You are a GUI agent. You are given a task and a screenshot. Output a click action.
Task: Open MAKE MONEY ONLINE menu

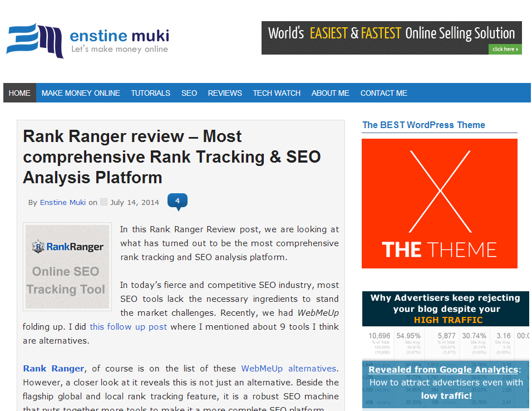[81, 93]
